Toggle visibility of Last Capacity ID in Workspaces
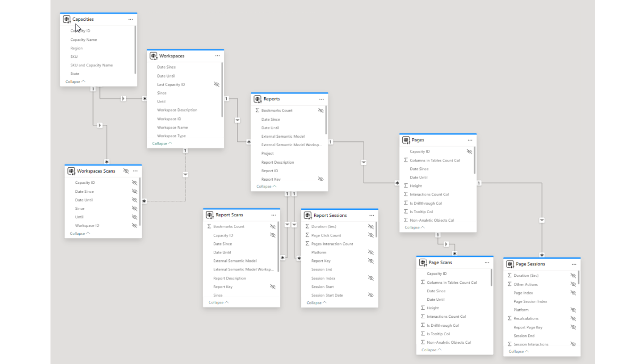Screen dimensions: 641x364 [216, 84]
